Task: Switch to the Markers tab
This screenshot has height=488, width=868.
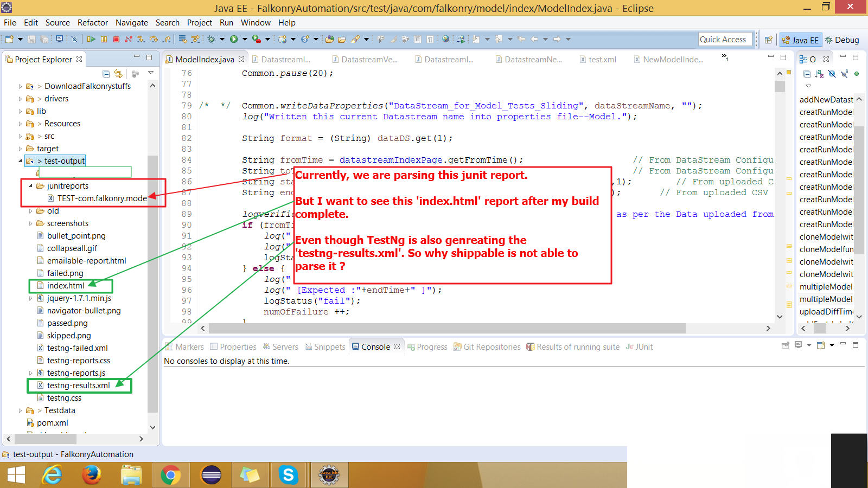Action: 184,347
